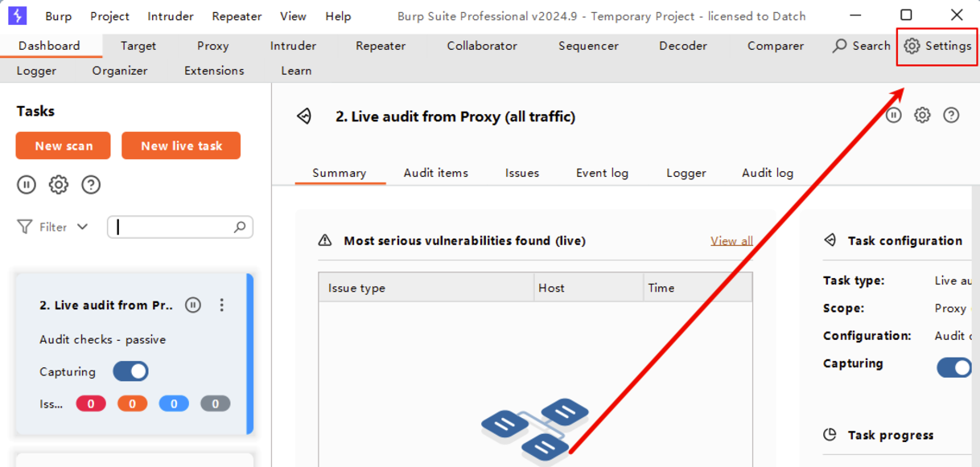Switch to the Repeater tool tab

(381, 46)
